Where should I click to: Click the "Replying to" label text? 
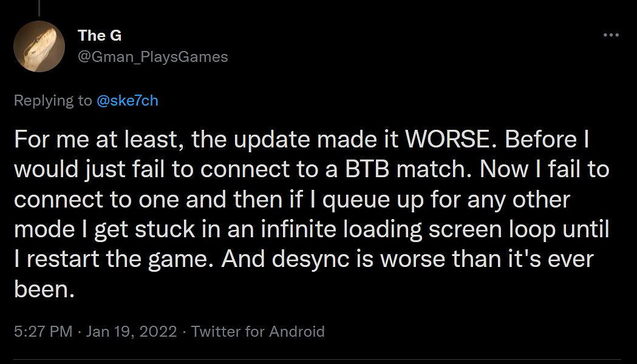(x=53, y=101)
